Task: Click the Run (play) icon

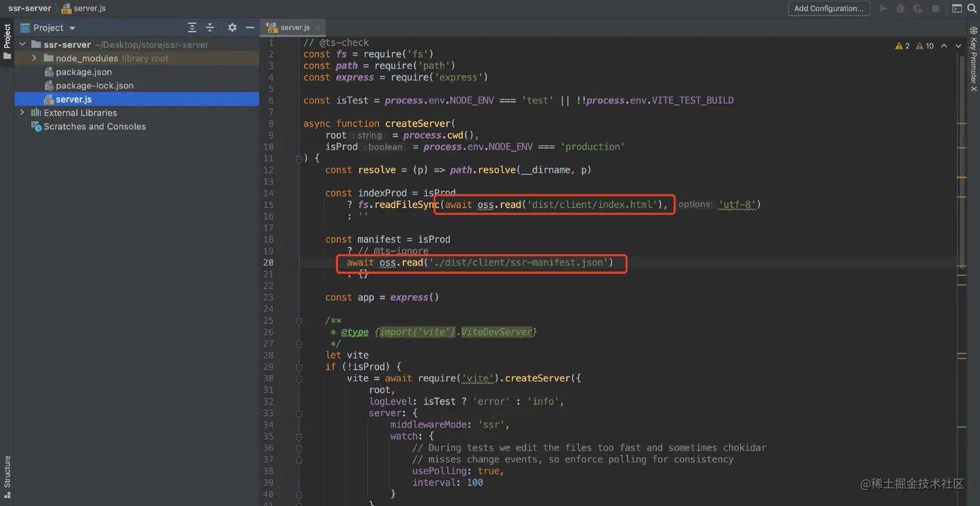Action: pyautogui.click(x=883, y=8)
